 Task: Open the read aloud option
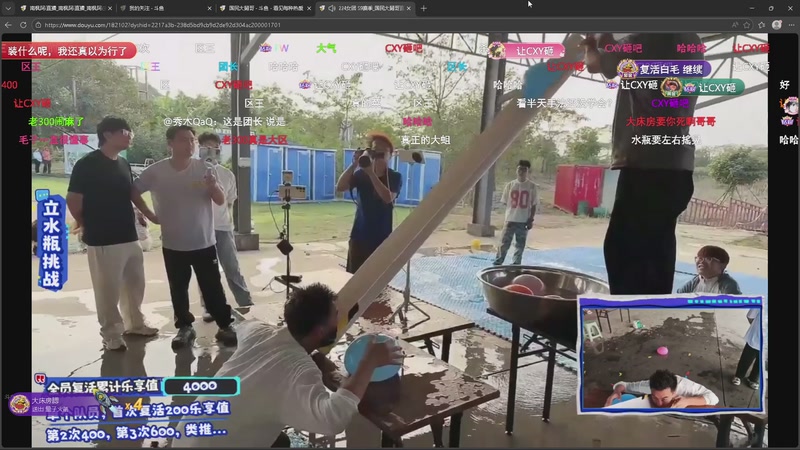pyautogui.click(x=735, y=24)
